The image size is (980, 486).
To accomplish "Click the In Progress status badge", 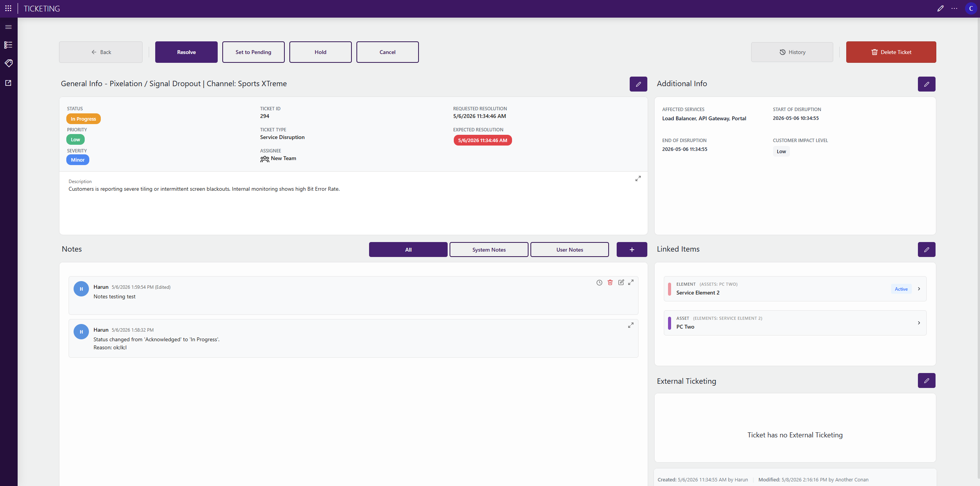I will 83,119.
